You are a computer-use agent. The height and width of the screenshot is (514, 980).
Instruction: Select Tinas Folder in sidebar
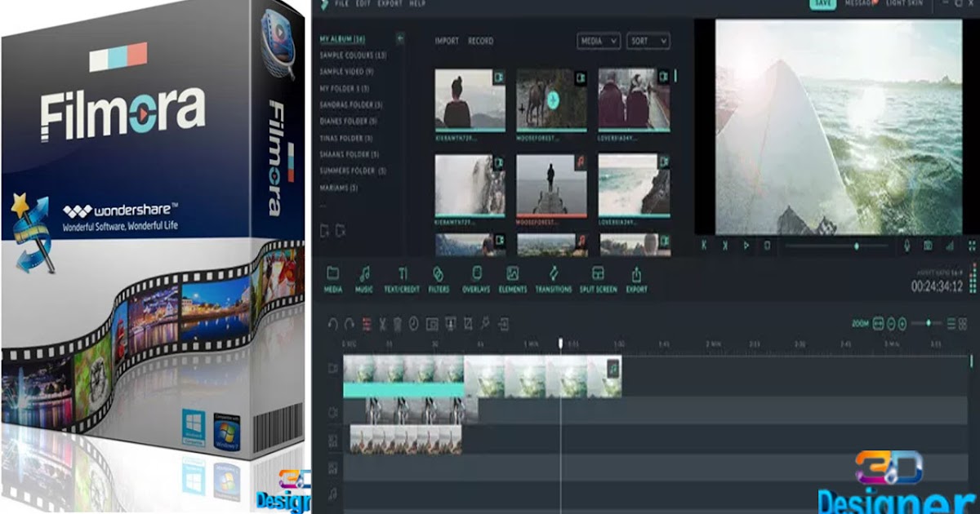coord(348,138)
